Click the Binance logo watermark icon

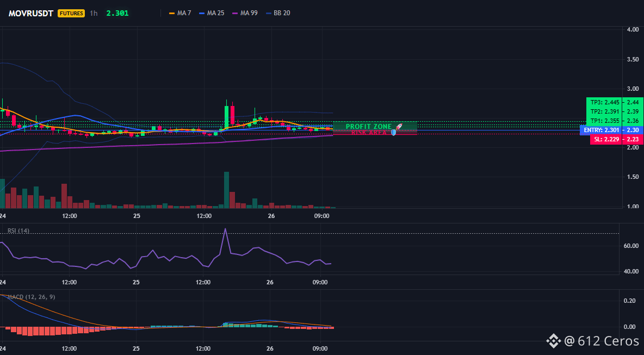pyautogui.click(x=553, y=341)
